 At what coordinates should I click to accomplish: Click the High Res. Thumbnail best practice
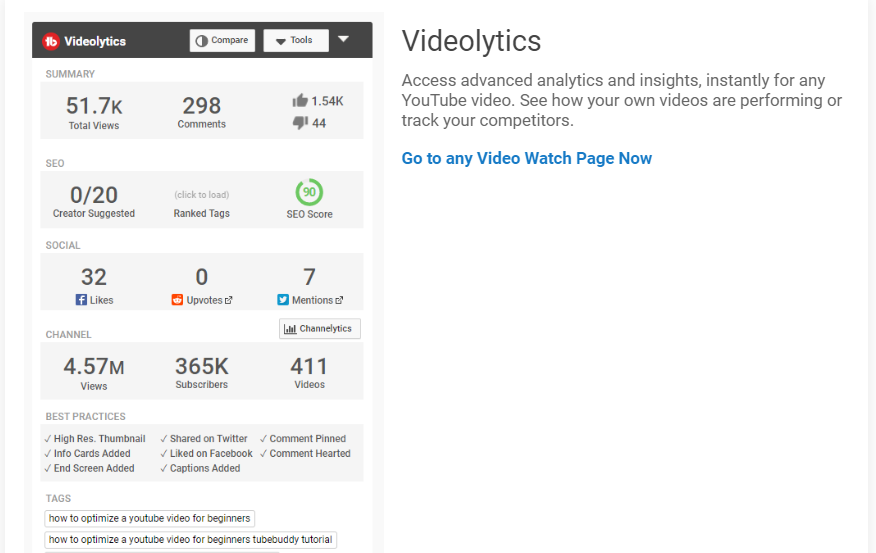(x=95, y=438)
